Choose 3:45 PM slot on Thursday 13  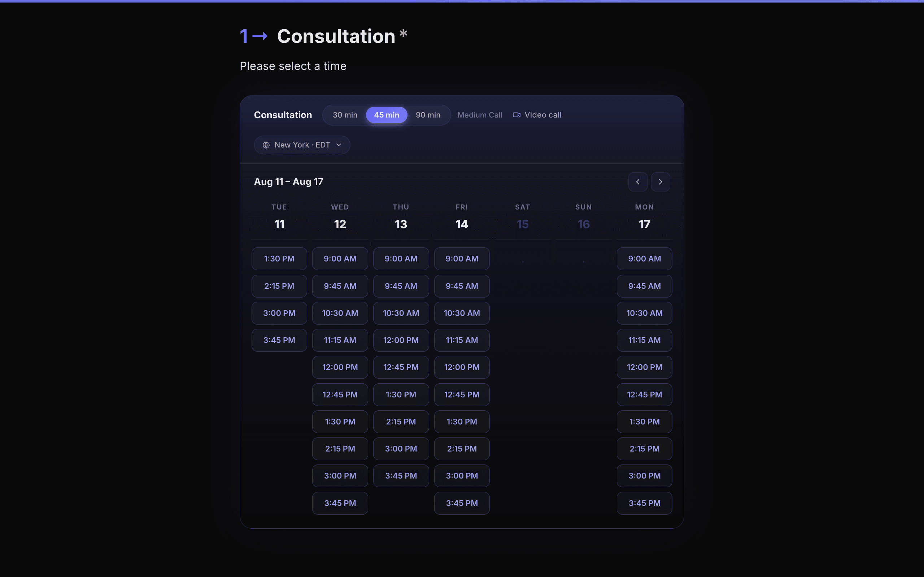click(401, 476)
